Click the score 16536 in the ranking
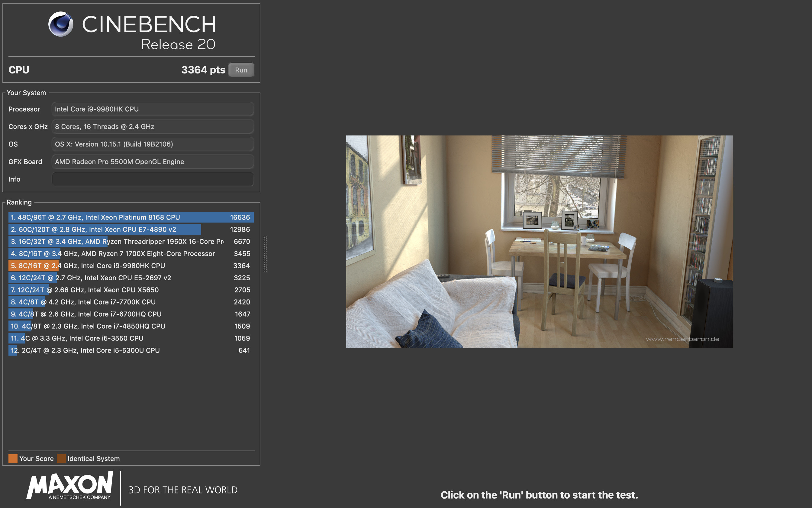 (x=240, y=217)
